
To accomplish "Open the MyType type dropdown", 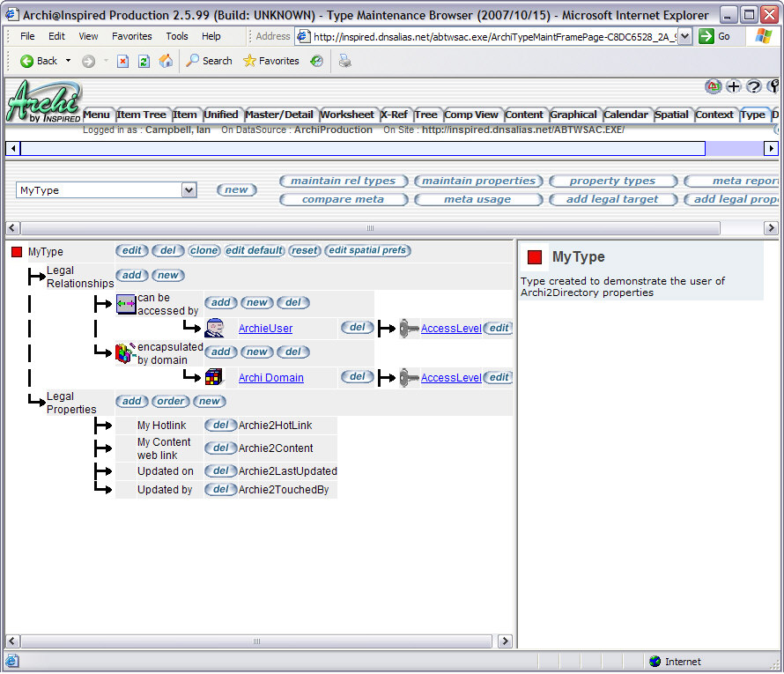I will coord(189,190).
